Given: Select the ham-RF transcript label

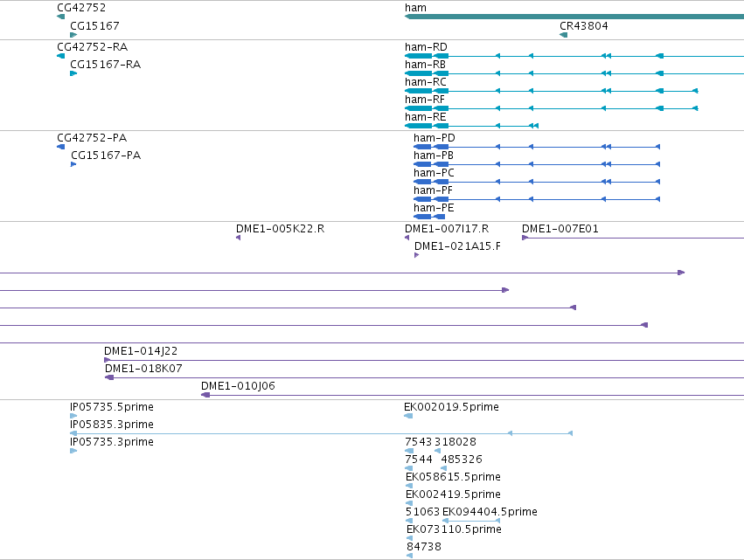Looking at the screenshot, I should [x=425, y=100].
